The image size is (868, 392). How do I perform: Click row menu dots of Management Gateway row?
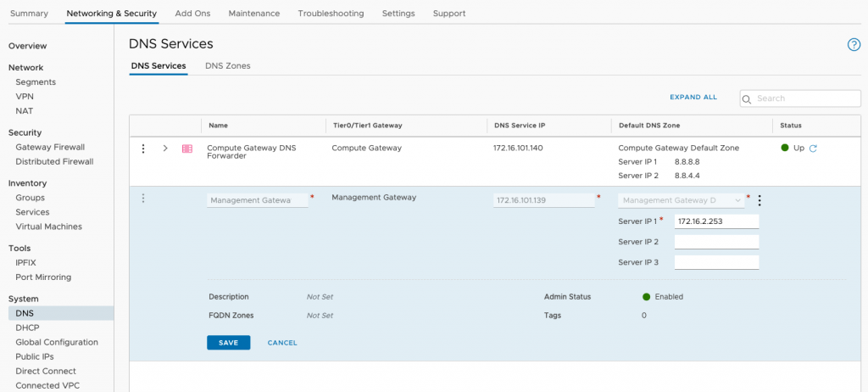click(142, 198)
